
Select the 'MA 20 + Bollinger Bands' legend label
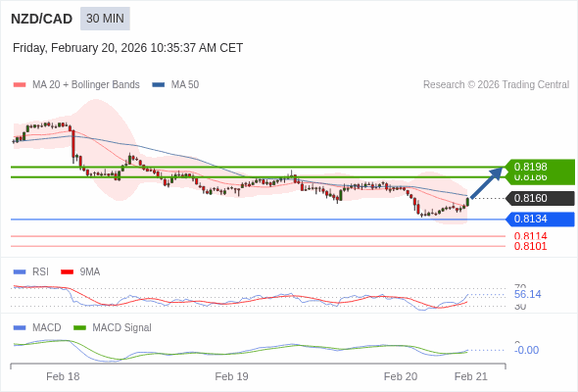pos(86,85)
